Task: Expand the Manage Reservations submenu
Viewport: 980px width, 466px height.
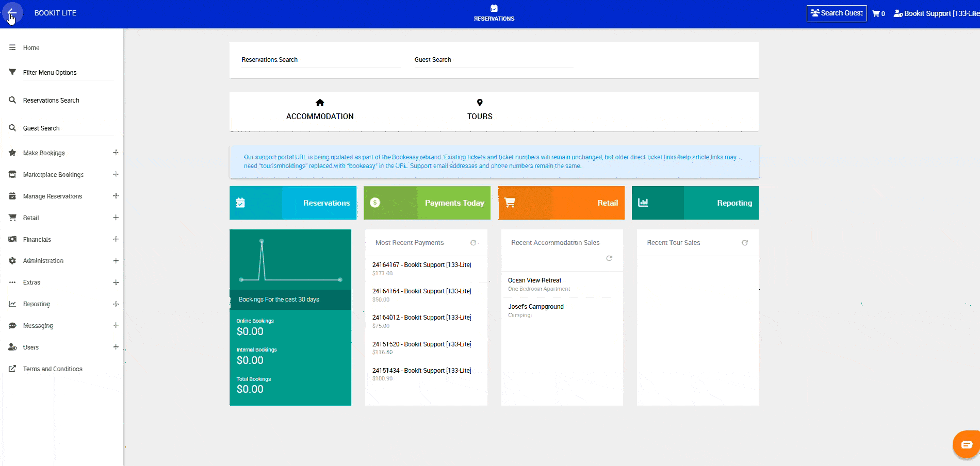Action: tap(116, 196)
